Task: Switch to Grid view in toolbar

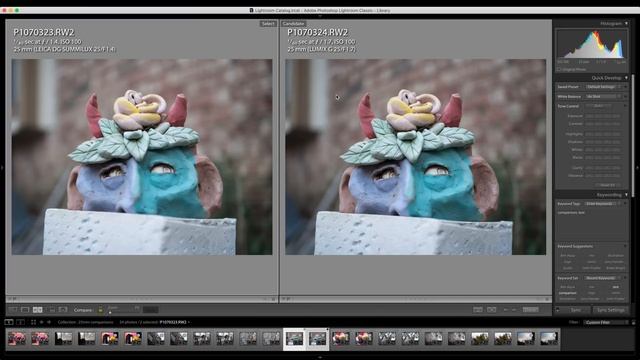Action: (x=13, y=310)
